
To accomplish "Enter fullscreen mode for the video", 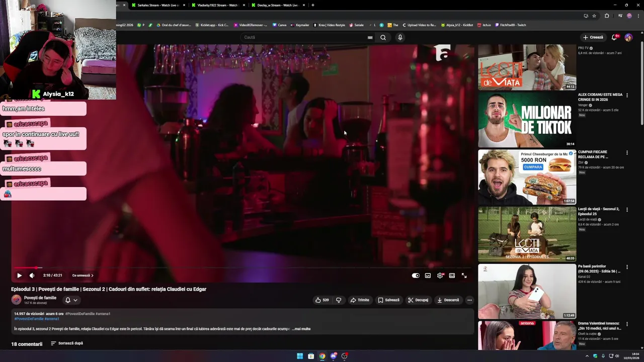I will (464, 276).
